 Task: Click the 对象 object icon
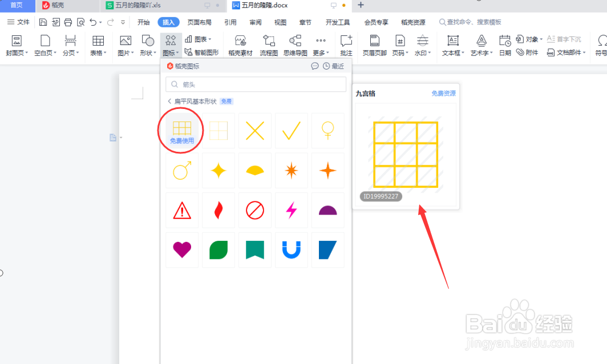[x=520, y=39]
